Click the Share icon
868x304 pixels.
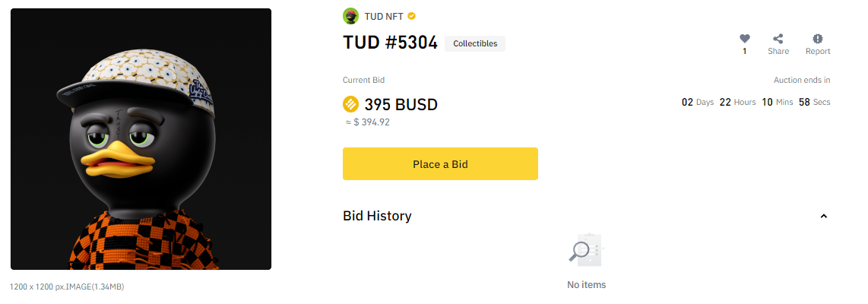pyautogui.click(x=778, y=39)
